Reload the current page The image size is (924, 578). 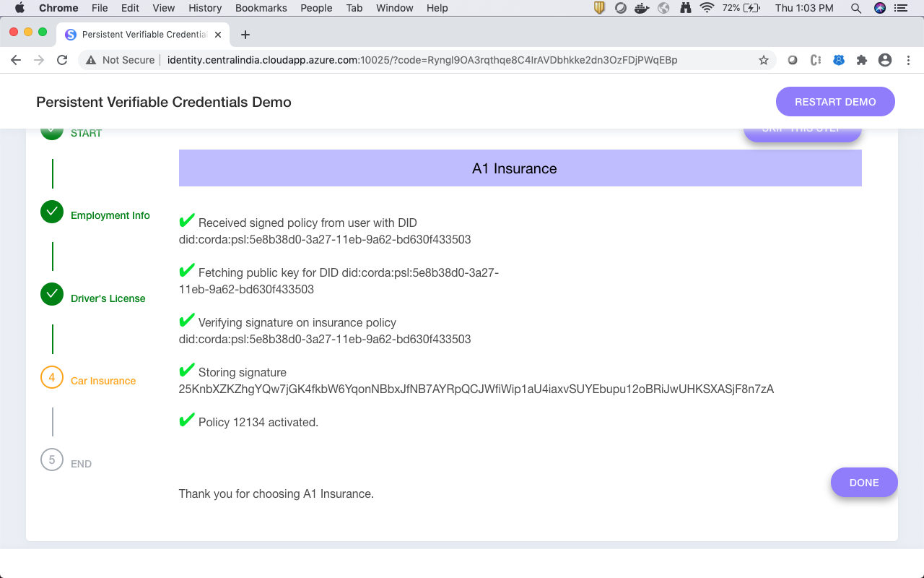pyautogui.click(x=62, y=60)
